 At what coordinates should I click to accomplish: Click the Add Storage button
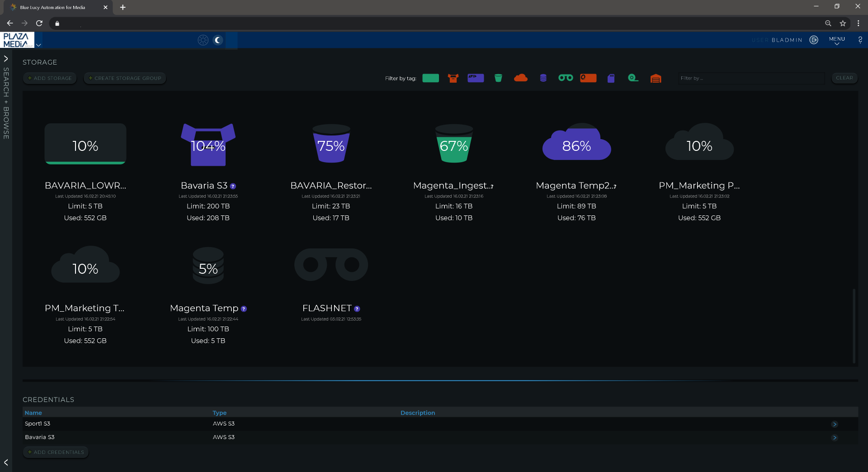(x=50, y=78)
